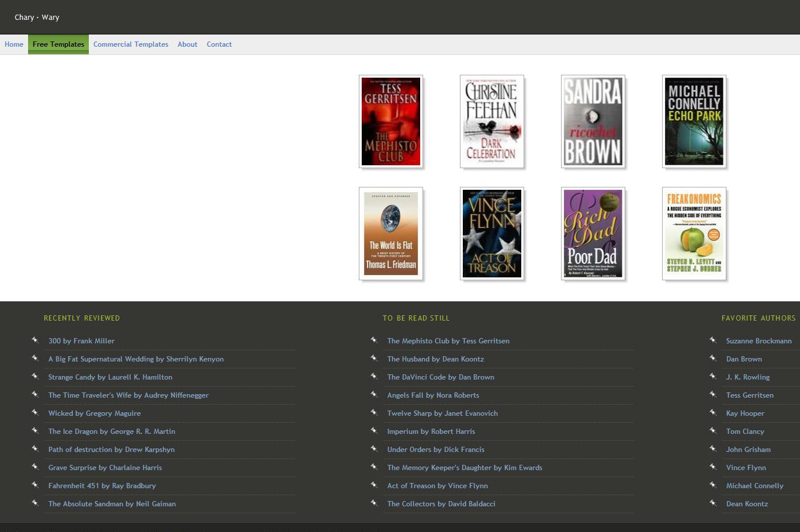The height and width of the screenshot is (532, 800).
Task: Open the Home menu item
Action: tap(14, 44)
